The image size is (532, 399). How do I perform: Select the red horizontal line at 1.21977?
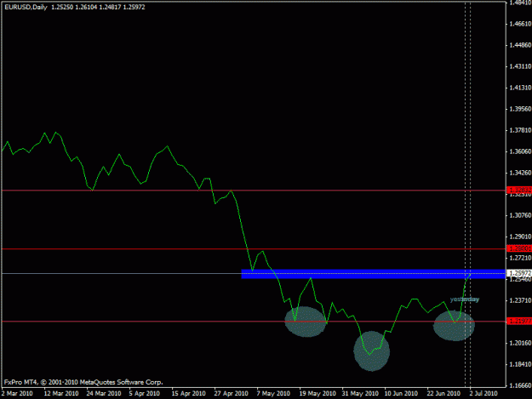254,322
